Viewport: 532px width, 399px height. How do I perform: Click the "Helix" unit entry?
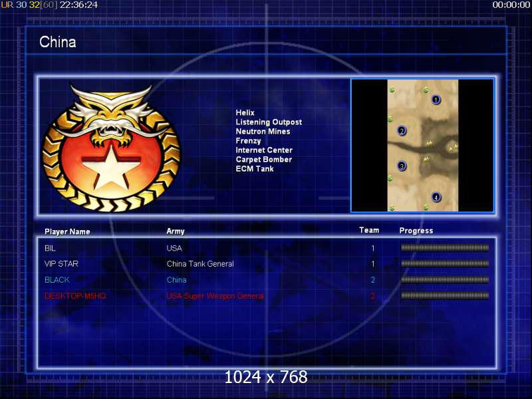point(245,112)
